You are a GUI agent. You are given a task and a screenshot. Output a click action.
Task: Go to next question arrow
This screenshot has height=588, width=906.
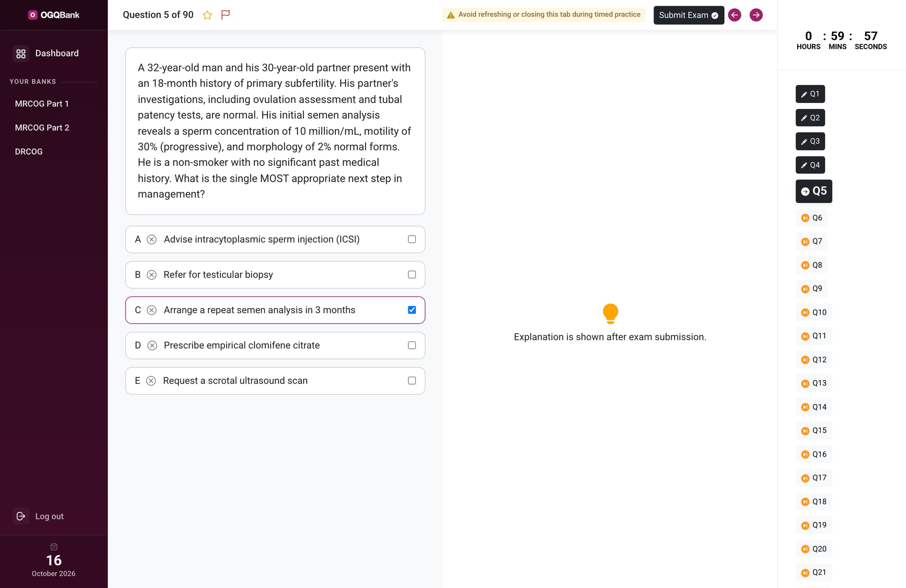[x=756, y=15]
